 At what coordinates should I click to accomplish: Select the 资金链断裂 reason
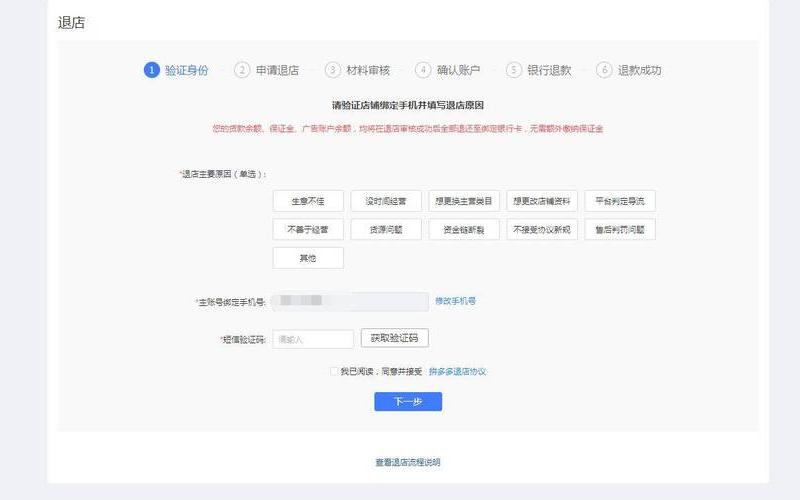[x=464, y=230]
